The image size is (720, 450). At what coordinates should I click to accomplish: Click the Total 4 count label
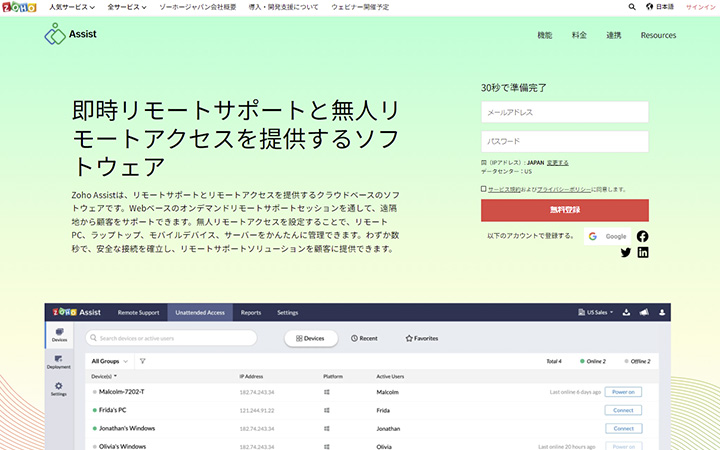[x=554, y=361]
